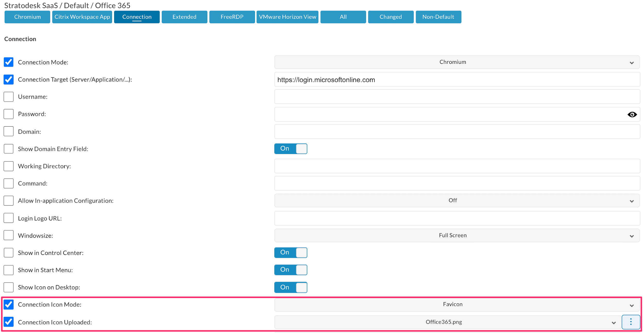
Task: Switch off Show Icon on Desktop toggle
Action: [291, 287]
